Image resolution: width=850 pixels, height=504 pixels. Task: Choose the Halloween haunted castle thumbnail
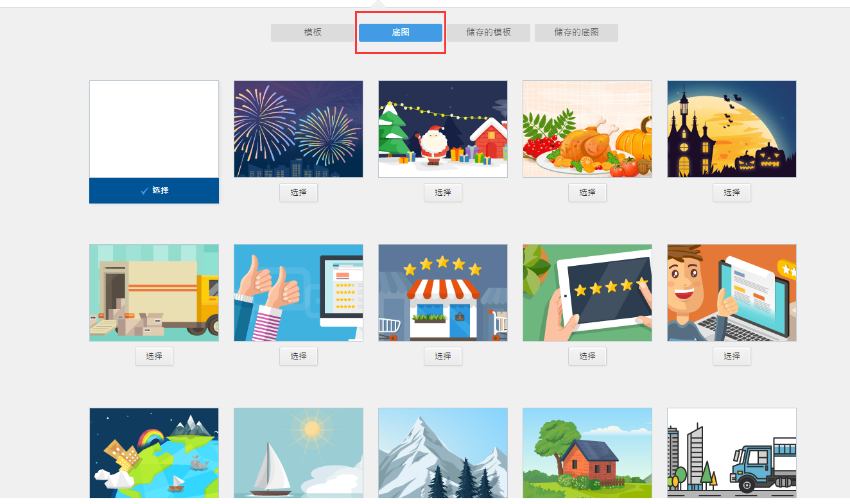click(732, 129)
